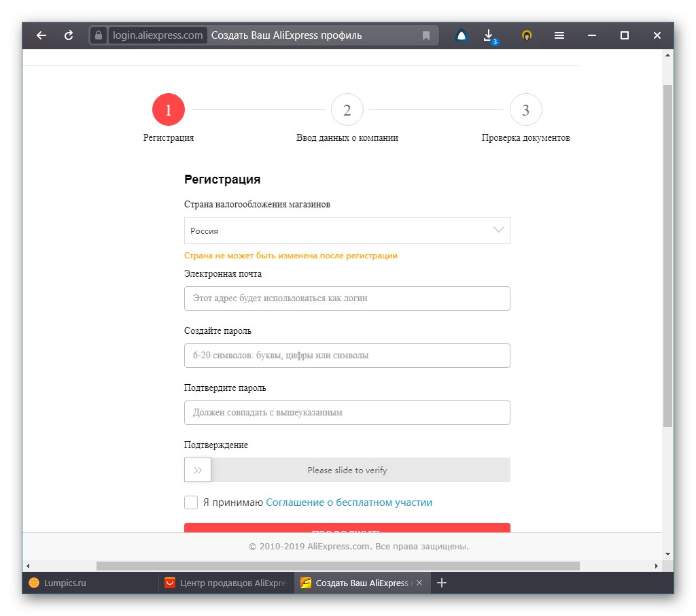Select the '© 2010-2019 AliExpress.com' footer text

359,546
